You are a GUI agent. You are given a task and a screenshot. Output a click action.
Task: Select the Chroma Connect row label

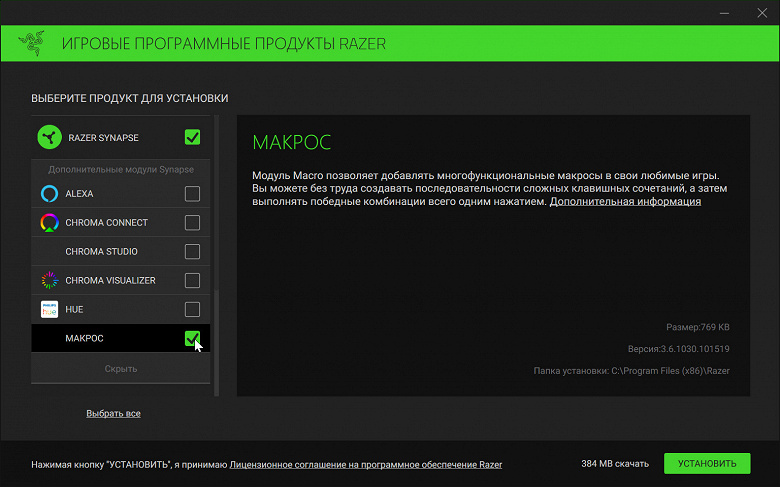click(x=106, y=222)
